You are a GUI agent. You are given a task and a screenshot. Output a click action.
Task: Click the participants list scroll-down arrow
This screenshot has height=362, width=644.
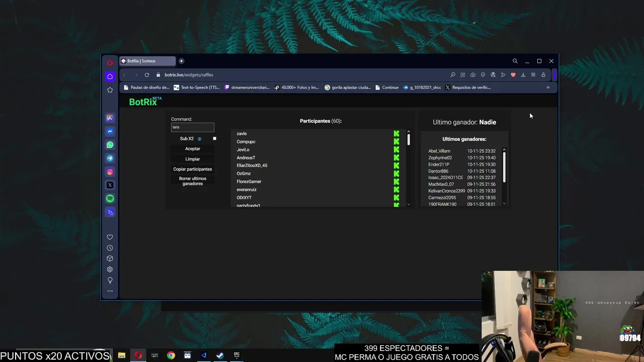(x=409, y=204)
